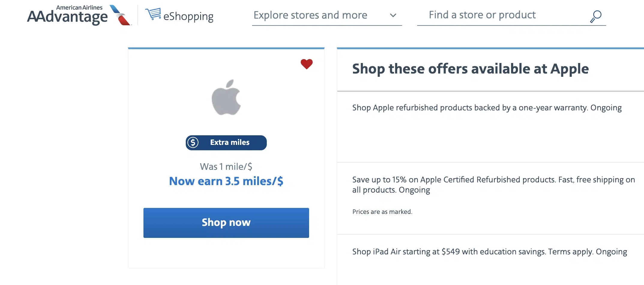Screen dimensions: 644x285
Task: Click the Prices are as marked note
Action: click(x=382, y=212)
